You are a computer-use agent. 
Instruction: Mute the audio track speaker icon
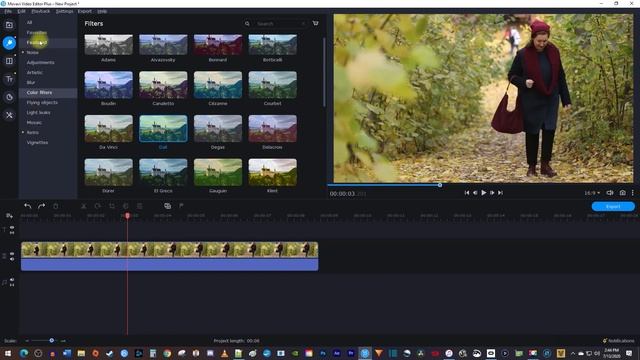[12, 280]
